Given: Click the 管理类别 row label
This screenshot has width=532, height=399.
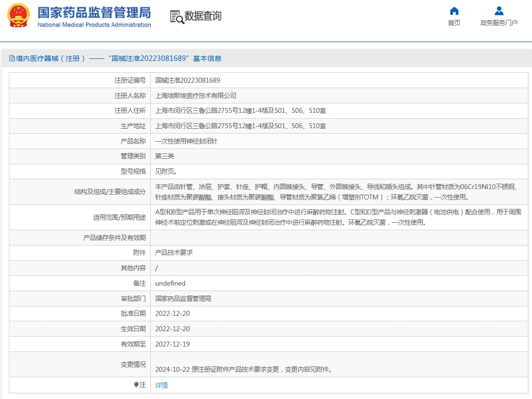Looking at the screenshot, I should pyautogui.click(x=133, y=156).
